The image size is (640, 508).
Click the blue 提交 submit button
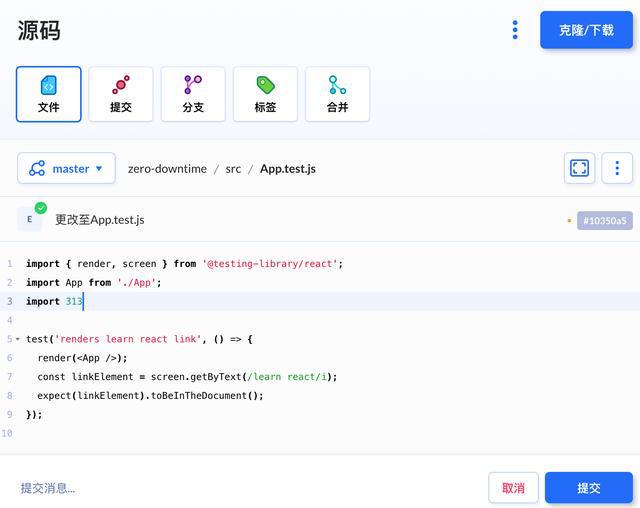pyautogui.click(x=589, y=488)
